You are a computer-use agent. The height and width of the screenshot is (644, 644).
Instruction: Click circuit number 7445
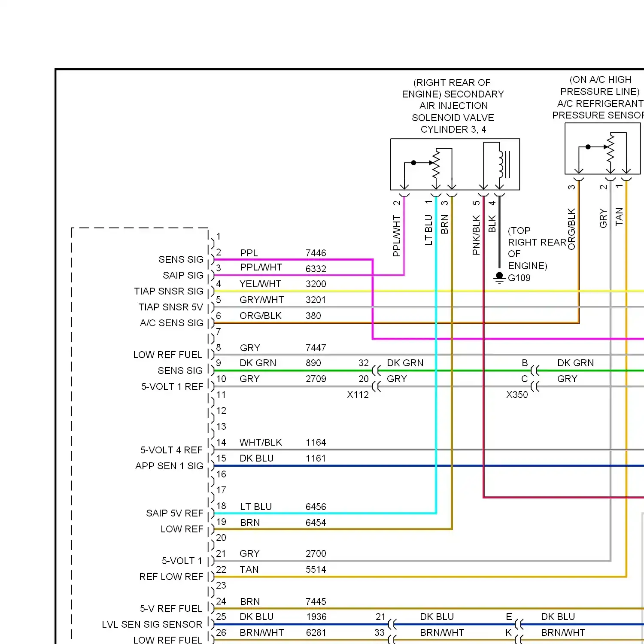pyautogui.click(x=316, y=601)
